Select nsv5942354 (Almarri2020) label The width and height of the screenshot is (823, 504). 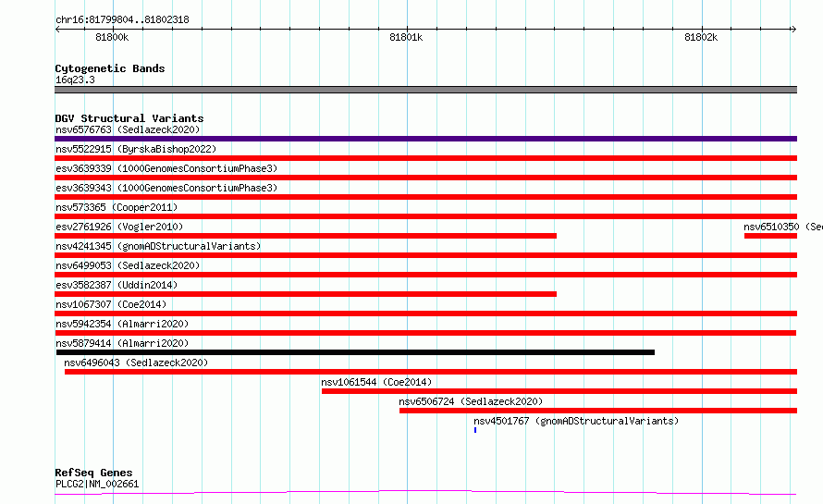122,324
